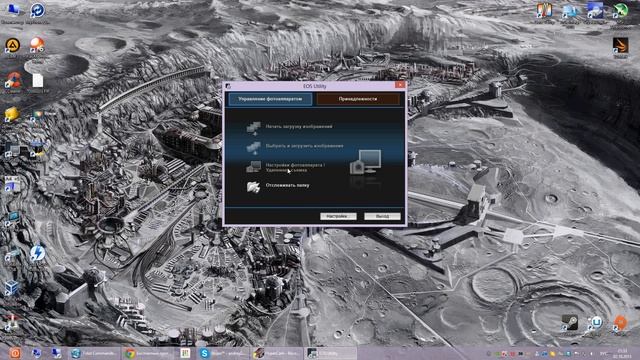Close the EOS Utility window

pyautogui.click(x=400, y=85)
